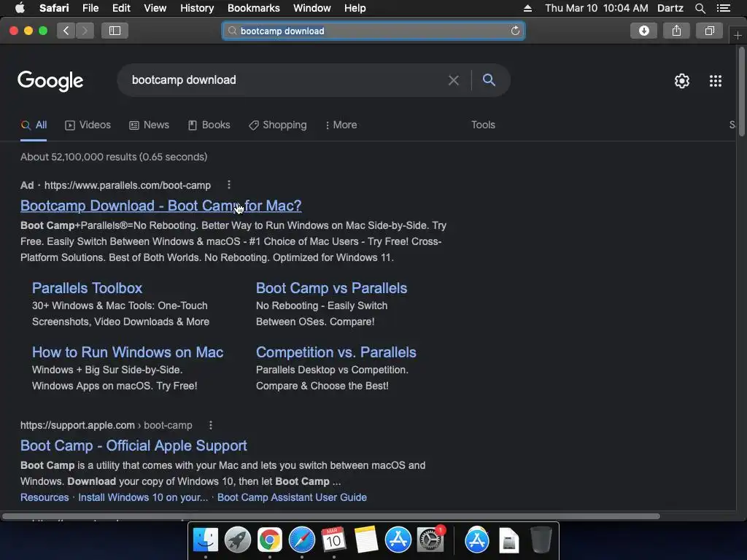Open Google settings gear
Viewport: 747px width, 560px height.
[682, 81]
